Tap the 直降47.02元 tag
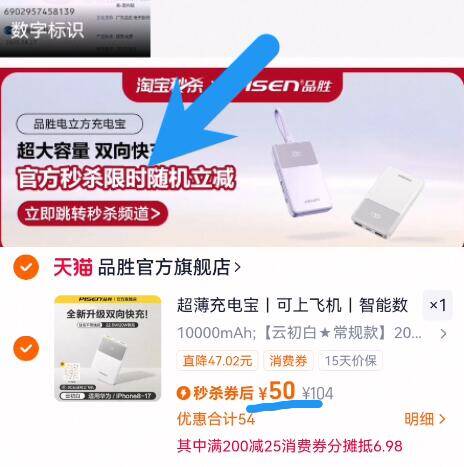The width and height of the screenshot is (464, 467). 217,361
